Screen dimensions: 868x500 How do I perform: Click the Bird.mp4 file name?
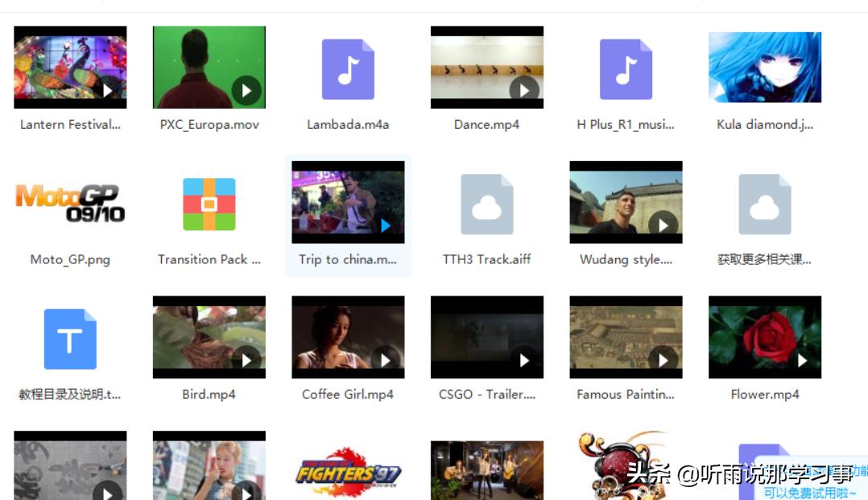pyautogui.click(x=209, y=395)
